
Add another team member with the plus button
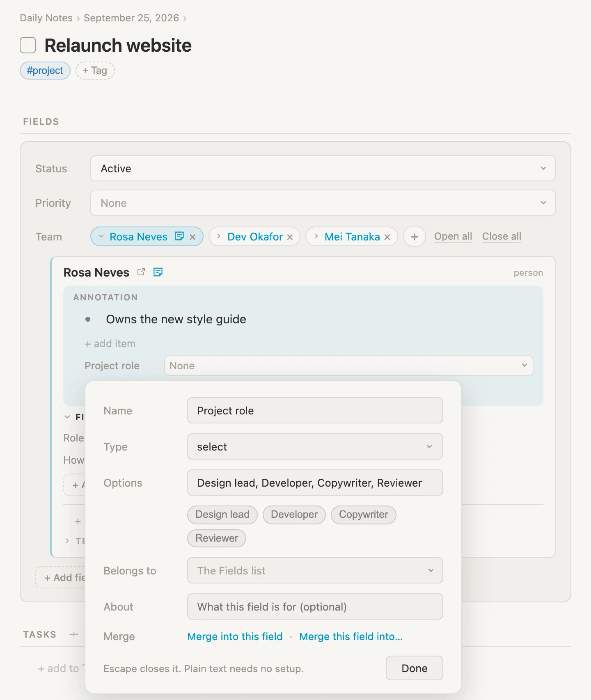[x=415, y=237]
